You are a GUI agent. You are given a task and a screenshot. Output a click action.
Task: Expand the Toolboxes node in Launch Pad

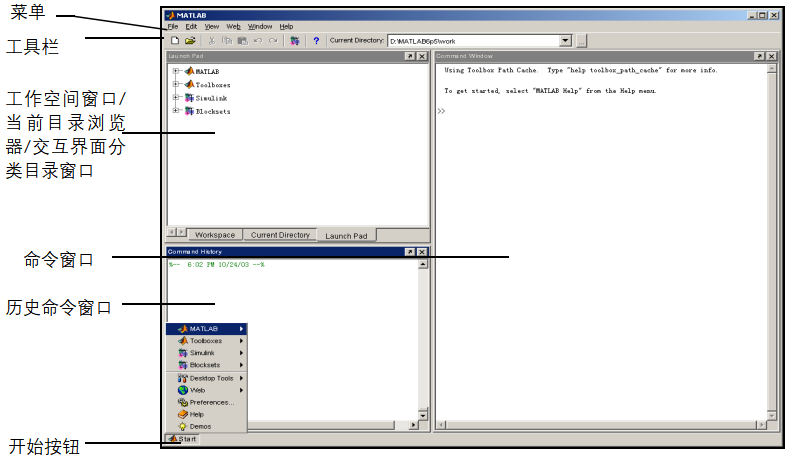coord(176,84)
